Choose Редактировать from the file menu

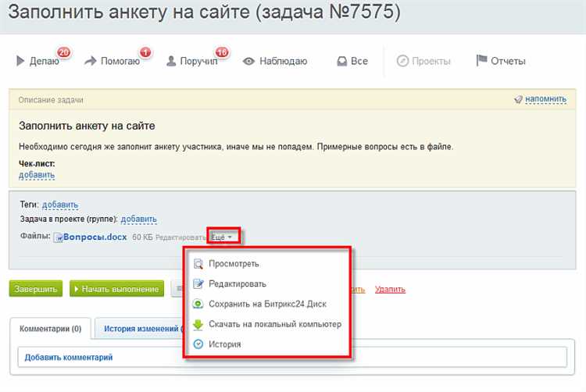pyautogui.click(x=238, y=283)
